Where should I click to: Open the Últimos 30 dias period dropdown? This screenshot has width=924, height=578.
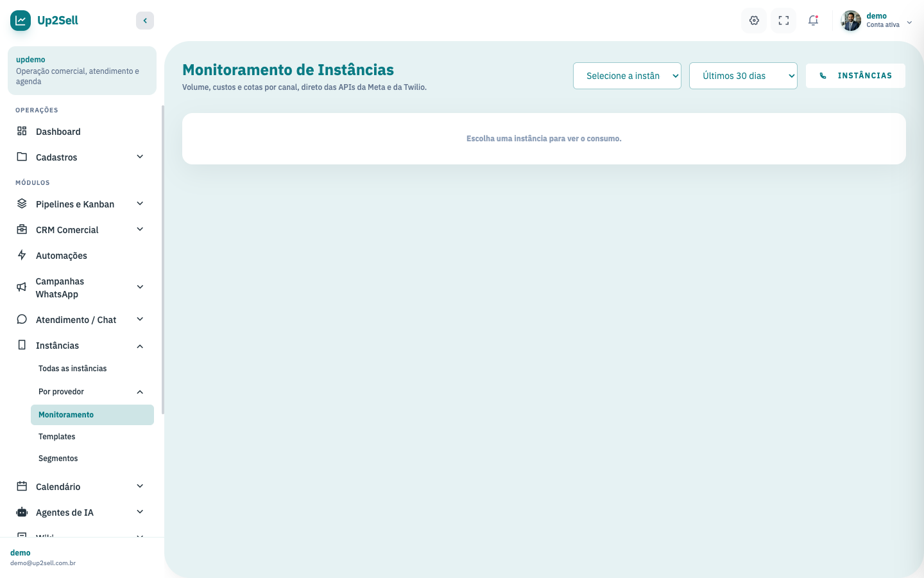pyautogui.click(x=743, y=76)
